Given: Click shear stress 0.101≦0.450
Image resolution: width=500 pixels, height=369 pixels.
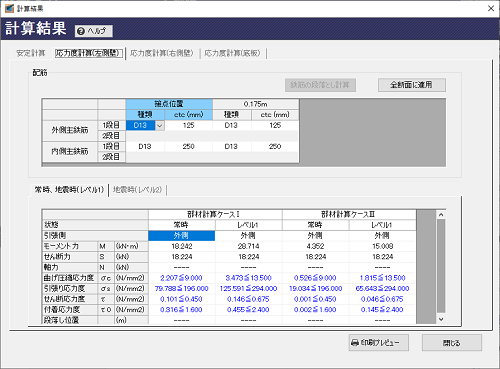Looking at the screenshot, I should point(182,299).
